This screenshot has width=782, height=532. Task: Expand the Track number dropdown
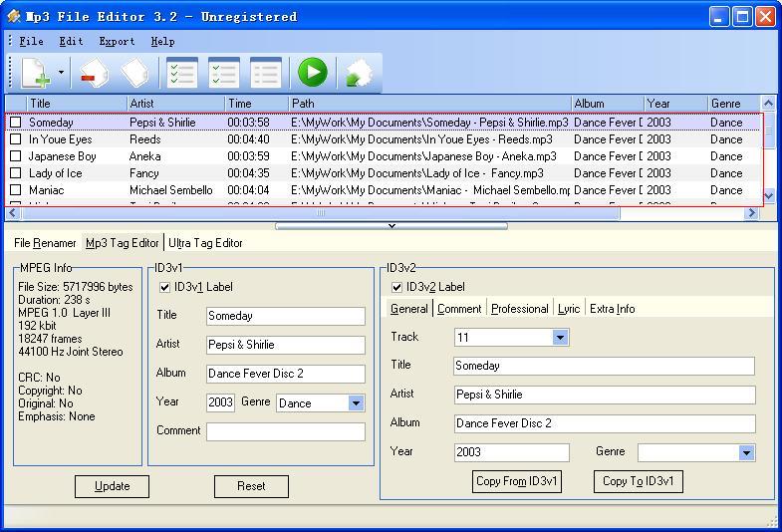pos(560,338)
